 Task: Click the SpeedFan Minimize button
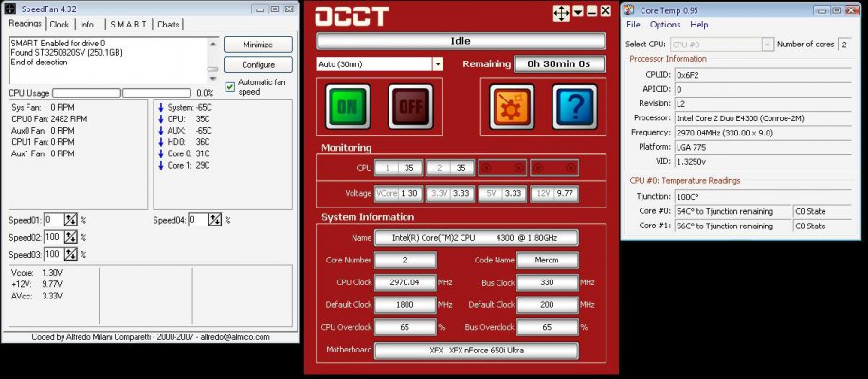[258, 45]
